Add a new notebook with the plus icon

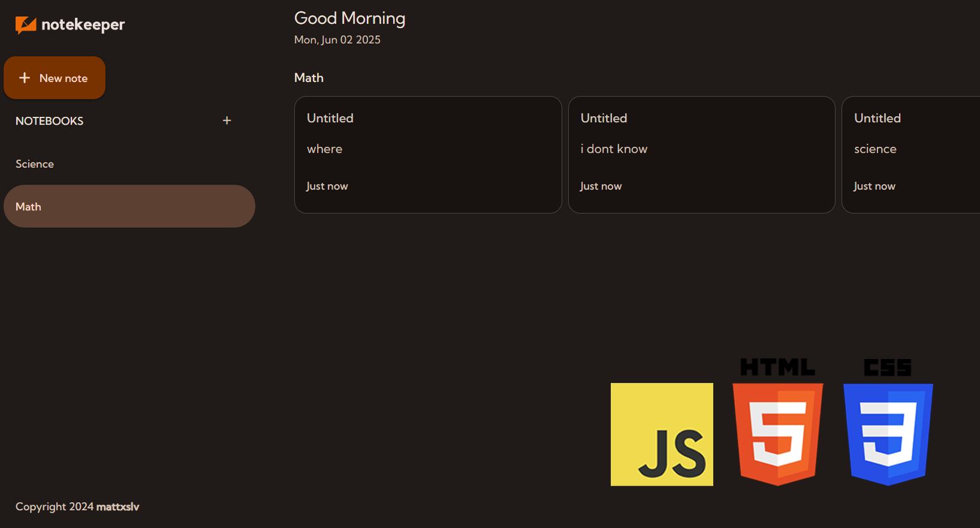tap(227, 120)
